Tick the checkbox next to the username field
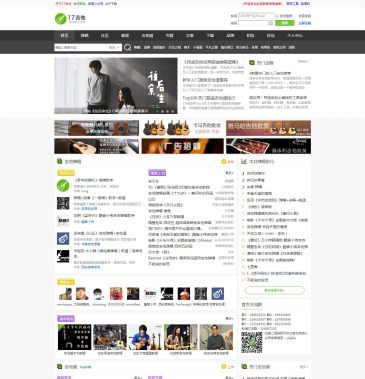This screenshot has height=379, width=365. [x=277, y=16]
